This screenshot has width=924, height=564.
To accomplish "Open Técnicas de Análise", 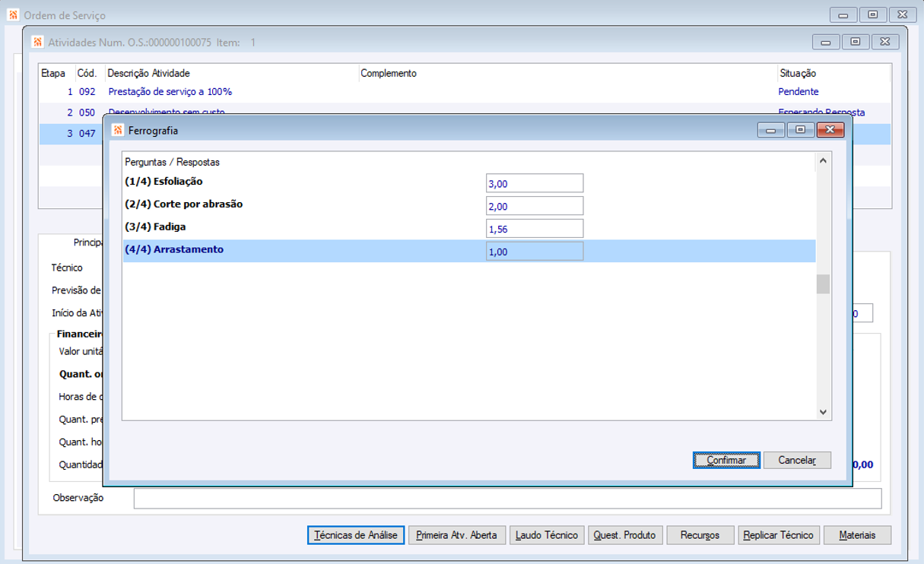I will [x=356, y=535].
